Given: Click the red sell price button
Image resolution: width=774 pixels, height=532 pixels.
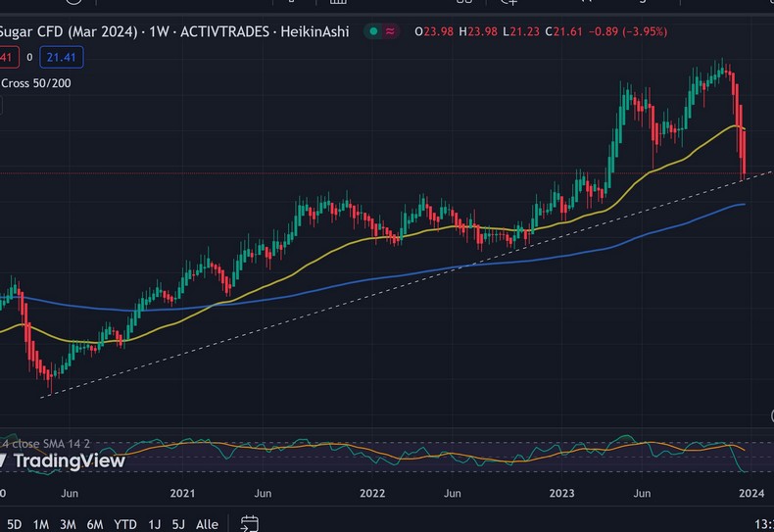Looking at the screenshot, I should 9,57.
